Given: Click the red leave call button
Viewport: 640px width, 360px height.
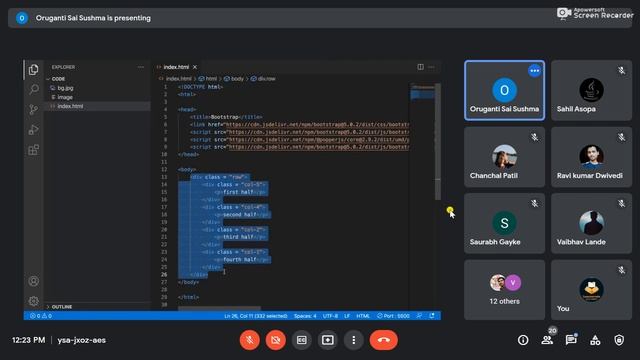Looking at the screenshot, I should [x=384, y=340].
